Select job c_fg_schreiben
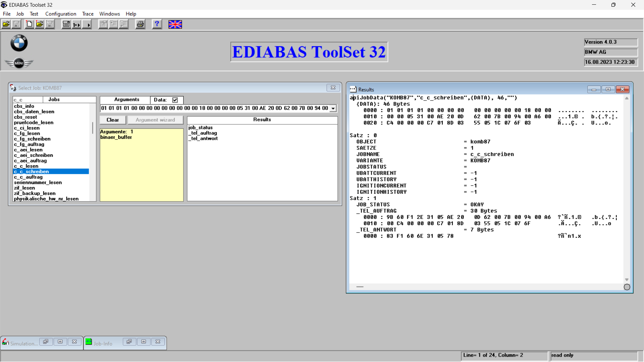 point(32,139)
